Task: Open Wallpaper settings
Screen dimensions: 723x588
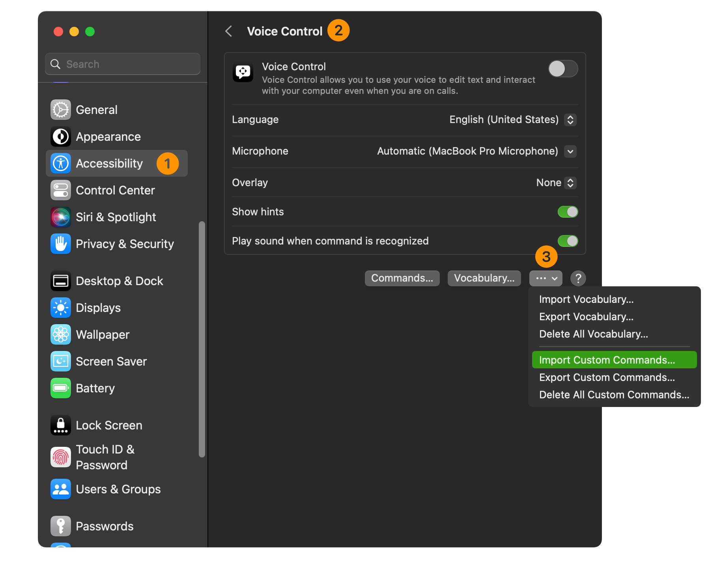Action: point(117,334)
